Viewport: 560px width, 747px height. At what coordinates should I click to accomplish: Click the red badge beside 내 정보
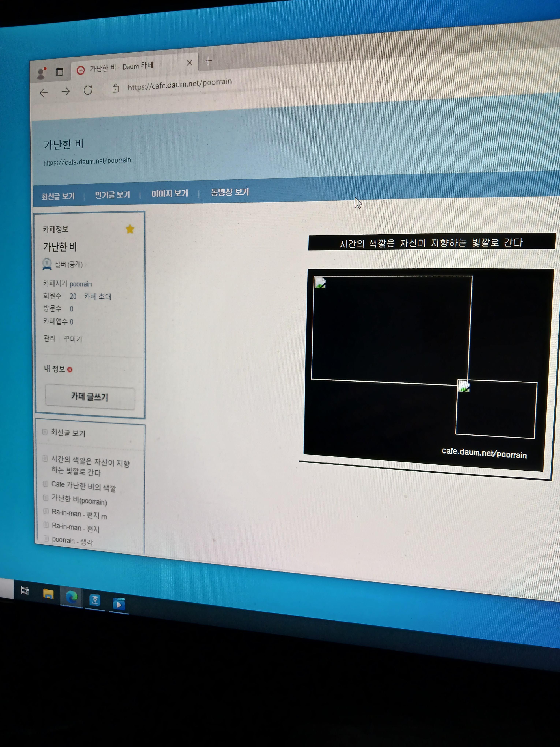tap(70, 369)
